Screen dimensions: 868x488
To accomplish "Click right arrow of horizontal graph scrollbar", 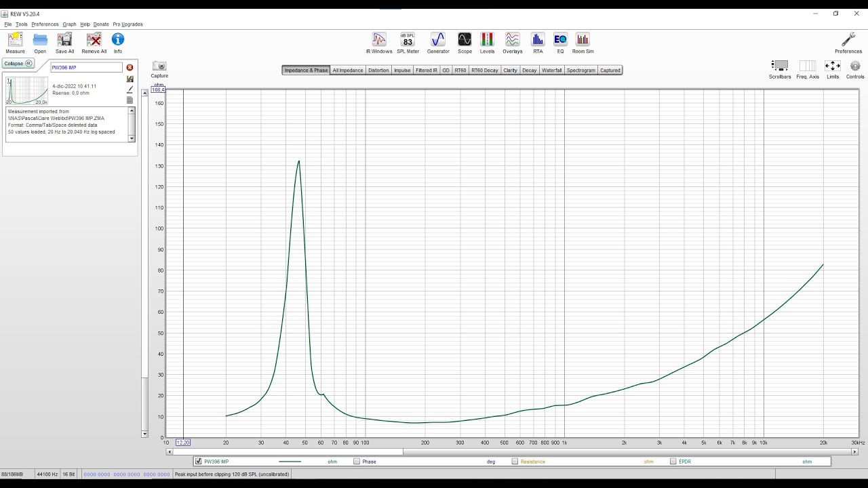I will 854,451.
